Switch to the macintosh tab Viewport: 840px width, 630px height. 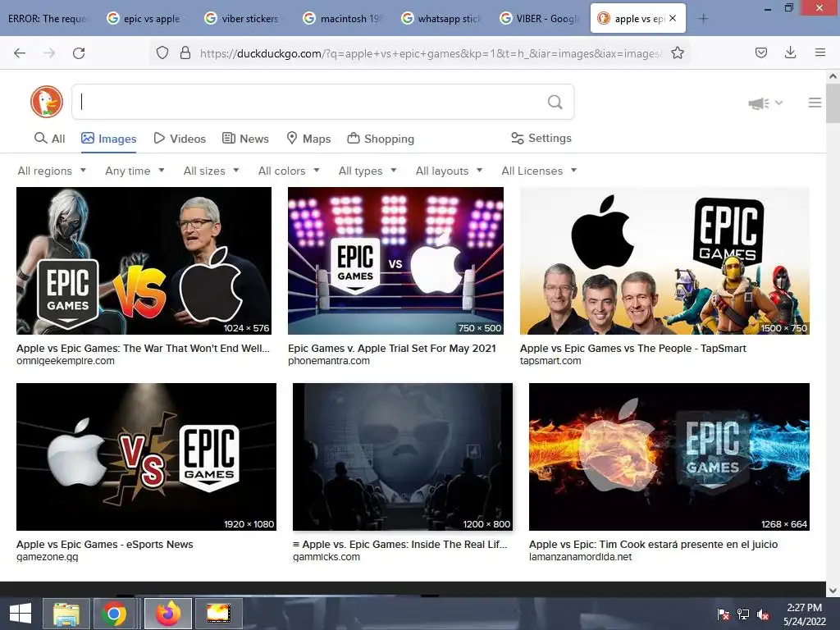(343, 19)
